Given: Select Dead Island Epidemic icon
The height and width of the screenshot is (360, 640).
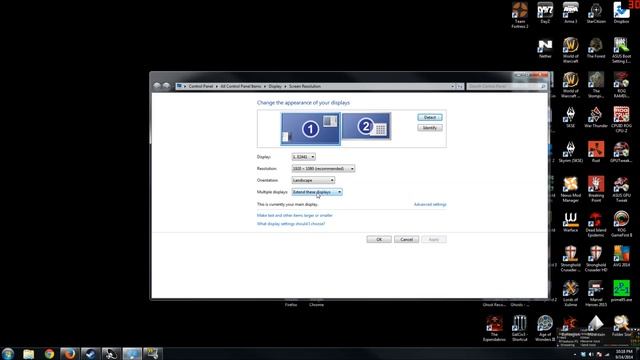Looking at the screenshot, I should tap(596, 224).
